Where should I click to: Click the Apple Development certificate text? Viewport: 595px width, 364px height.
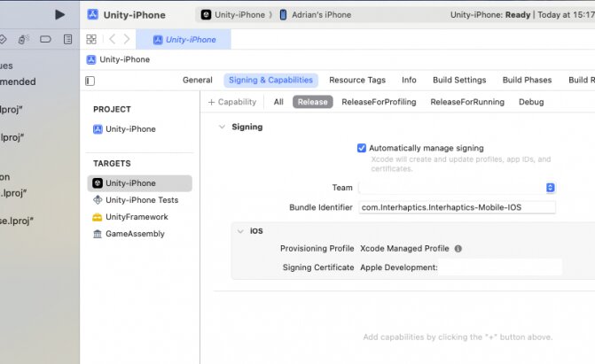click(x=398, y=267)
